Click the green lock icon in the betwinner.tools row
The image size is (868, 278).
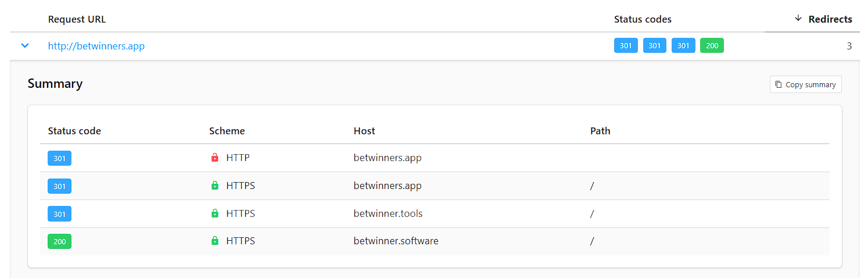tap(215, 213)
